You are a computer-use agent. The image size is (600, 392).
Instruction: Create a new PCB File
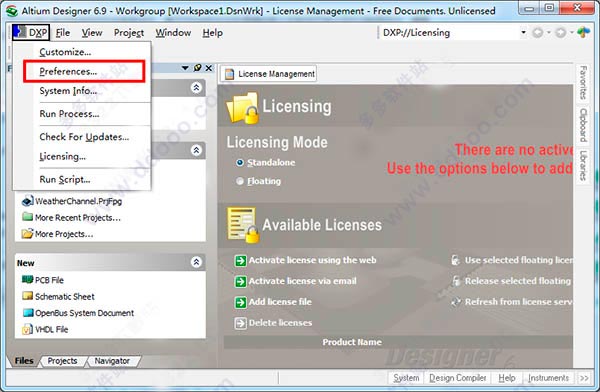[x=49, y=280]
